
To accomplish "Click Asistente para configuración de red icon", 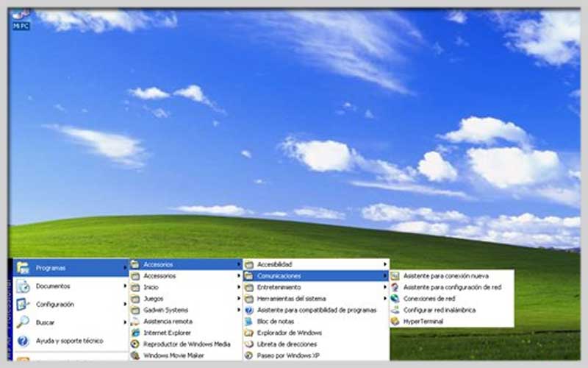I will point(395,287).
